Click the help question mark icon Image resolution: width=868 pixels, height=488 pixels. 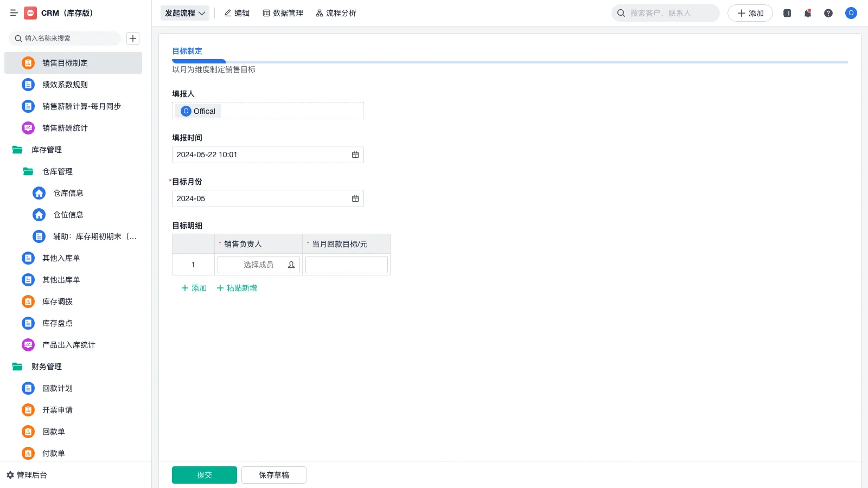(828, 13)
